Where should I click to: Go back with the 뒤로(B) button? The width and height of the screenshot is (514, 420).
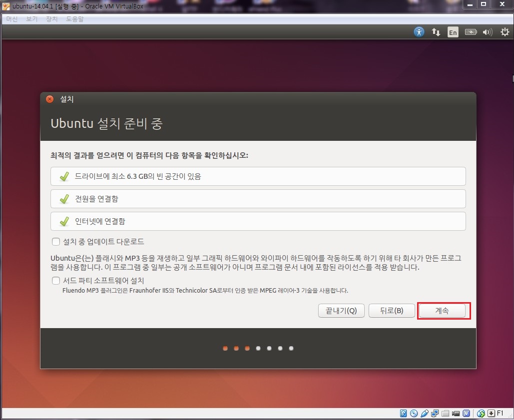point(392,311)
